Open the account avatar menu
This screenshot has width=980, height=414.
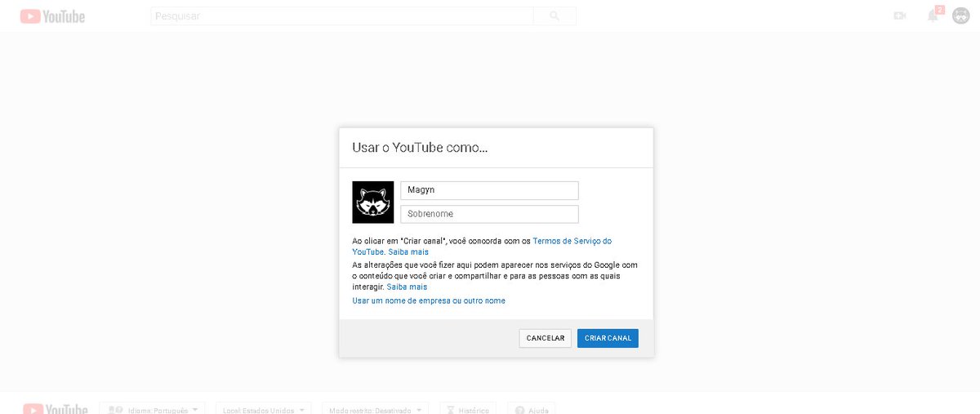pyautogui.click(x=960, y=16)
